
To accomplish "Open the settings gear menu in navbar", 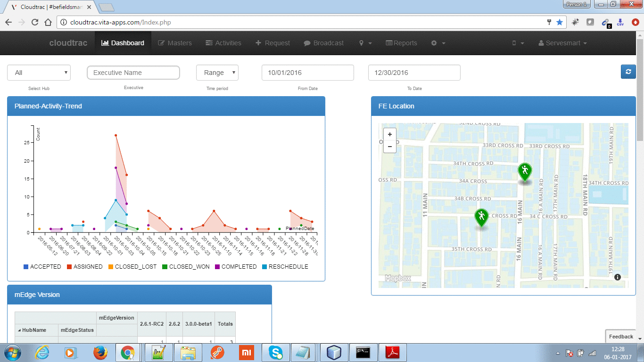I will coord(438,43).
